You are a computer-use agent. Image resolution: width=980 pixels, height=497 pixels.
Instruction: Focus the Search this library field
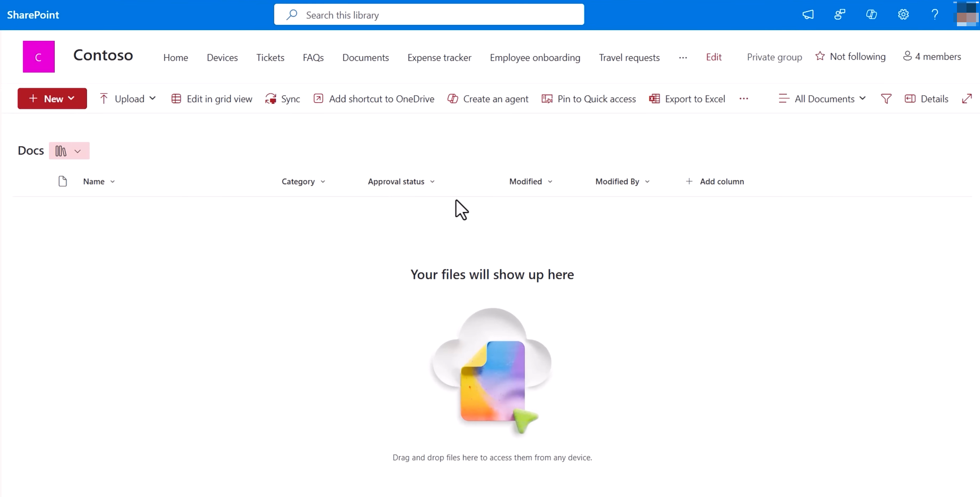click(x=429, y=15)
